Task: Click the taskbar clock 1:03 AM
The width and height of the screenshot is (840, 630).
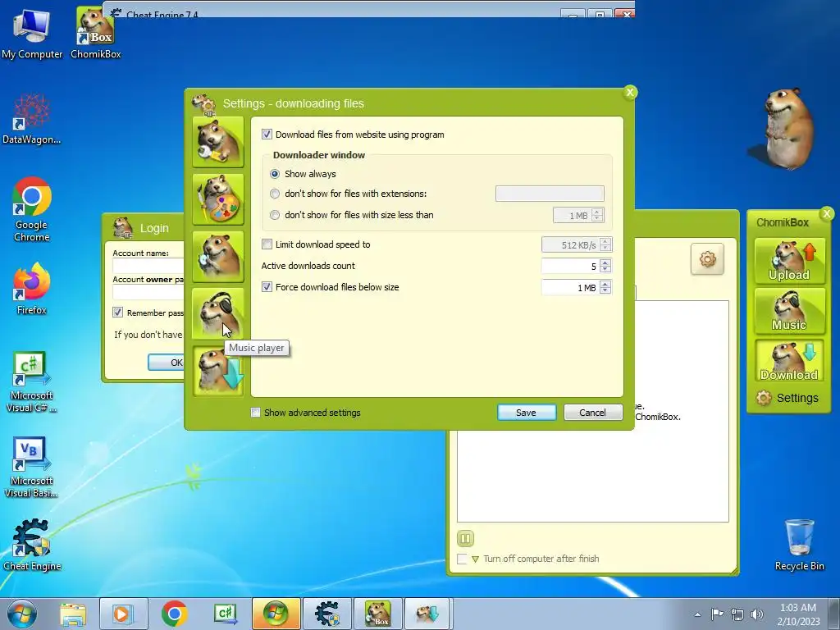Action: (798, 614)
